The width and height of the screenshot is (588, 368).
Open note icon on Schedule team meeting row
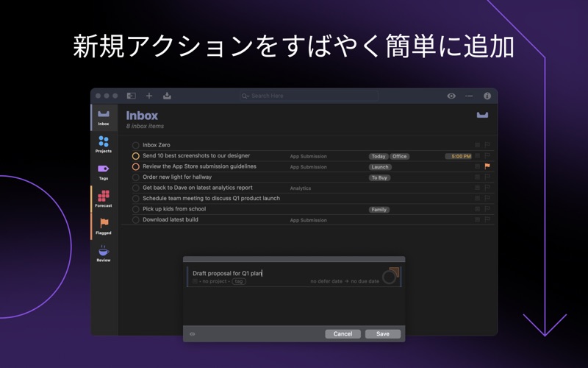click(x=477, y=198)
